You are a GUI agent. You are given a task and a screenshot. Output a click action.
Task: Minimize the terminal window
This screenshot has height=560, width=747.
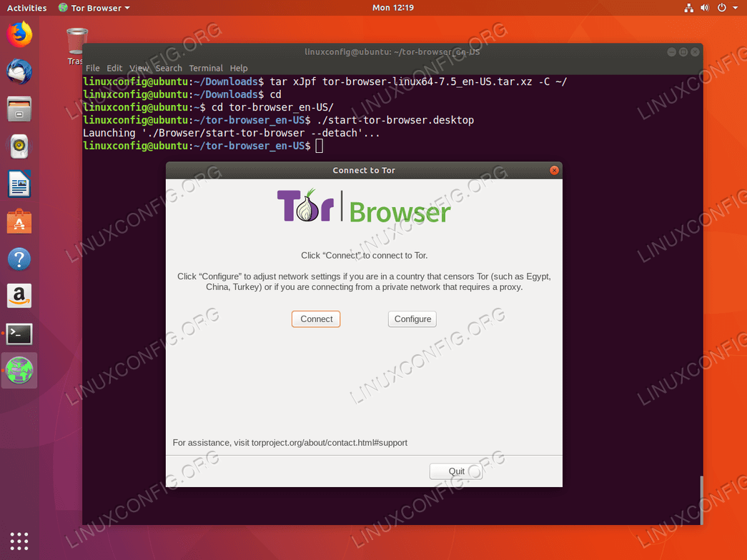(671, 52)
